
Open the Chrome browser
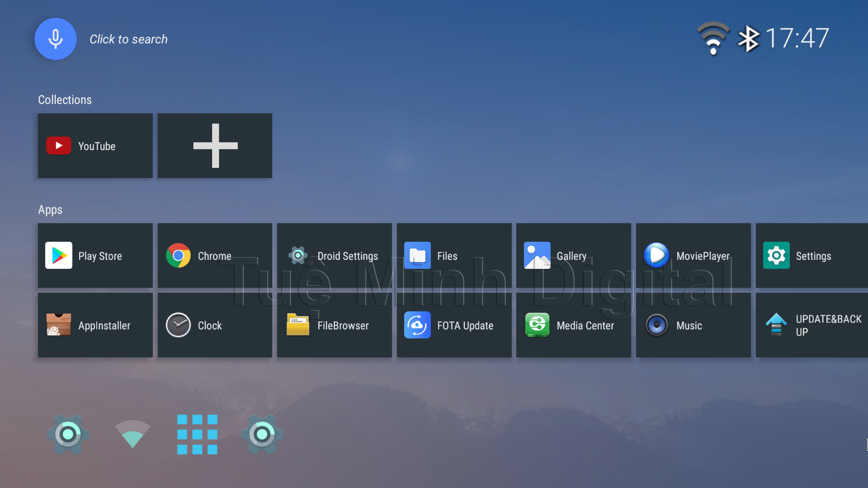pyautogui.click(x=215, y=255)
